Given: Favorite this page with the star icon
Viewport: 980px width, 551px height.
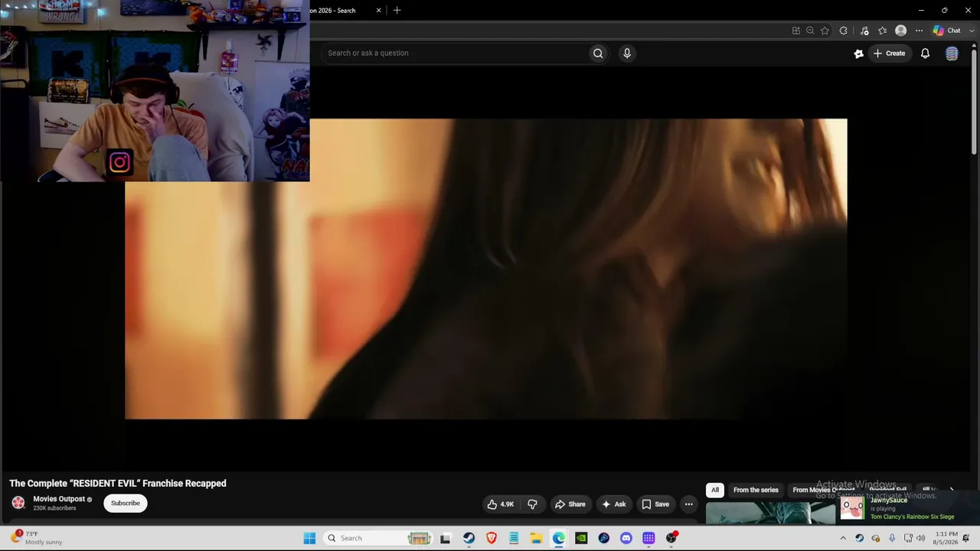Looking at the screenshot, I should coord(825,31).
